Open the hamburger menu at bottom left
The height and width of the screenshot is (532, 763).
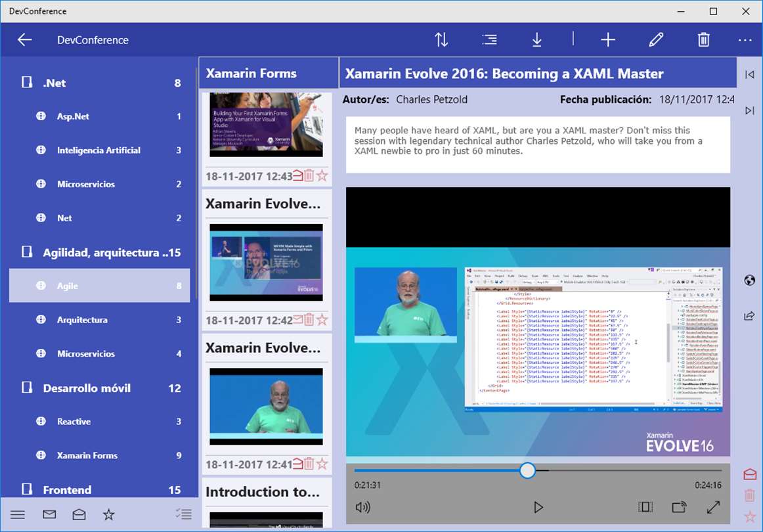[18, 514]
